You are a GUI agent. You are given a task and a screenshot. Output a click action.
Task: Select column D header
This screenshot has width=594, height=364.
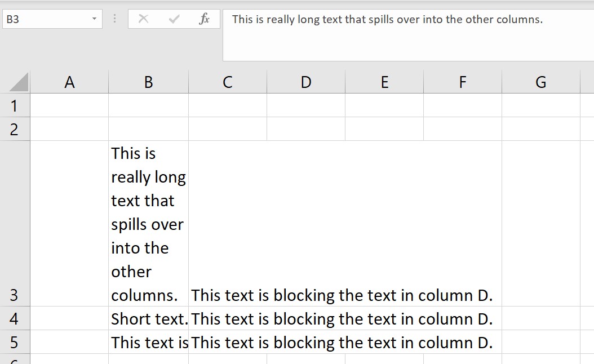click(305, 82)
